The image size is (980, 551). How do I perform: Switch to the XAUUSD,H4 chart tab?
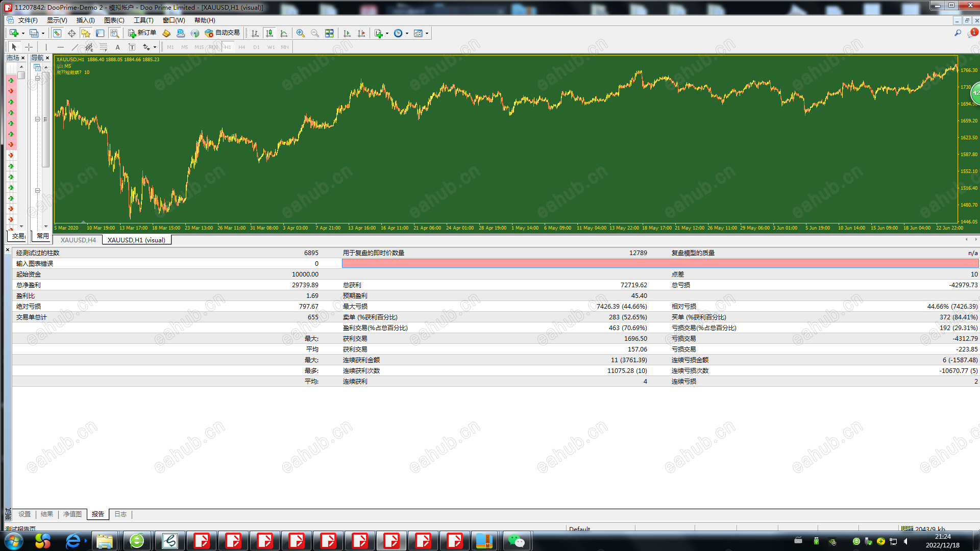coord(78,240)
